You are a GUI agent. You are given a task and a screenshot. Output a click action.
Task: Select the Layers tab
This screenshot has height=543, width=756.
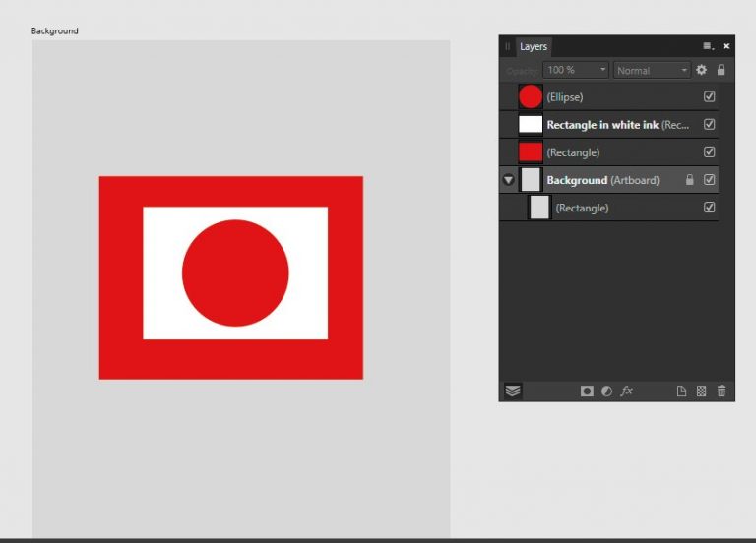534,46
